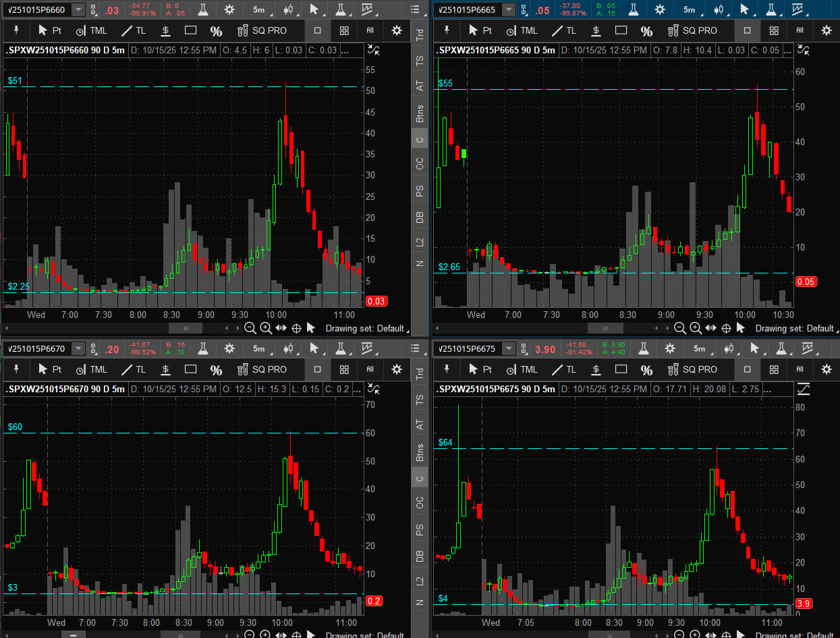Open the studies flask icon for P6675 chart

642,348
